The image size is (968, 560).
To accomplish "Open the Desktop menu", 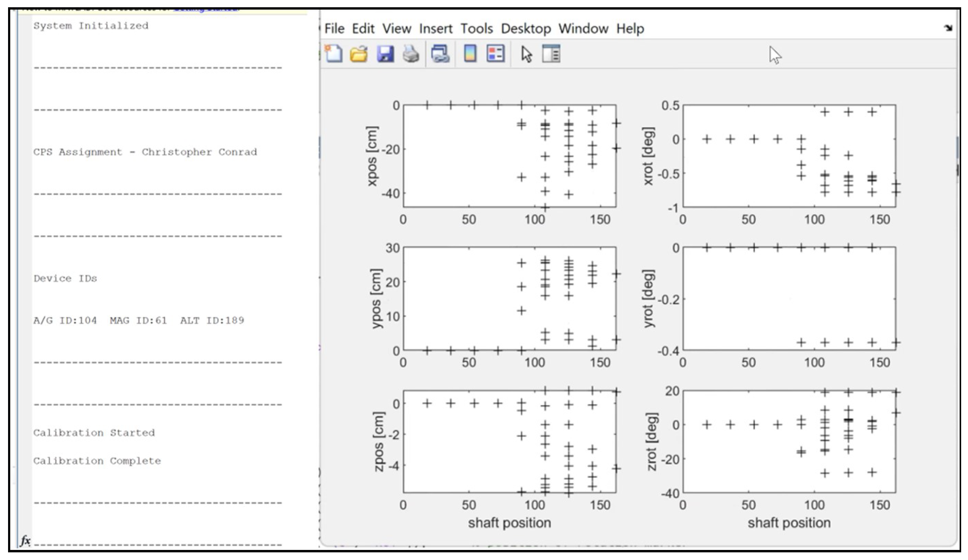I will (x=526, y=29).
